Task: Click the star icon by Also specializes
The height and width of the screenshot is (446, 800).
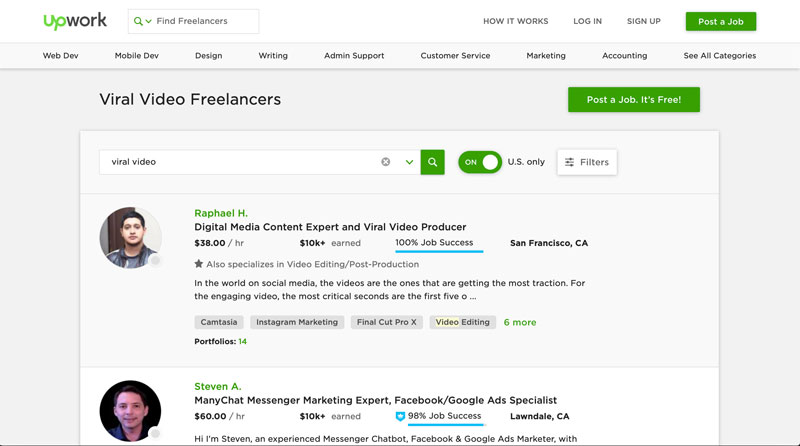Action: click(198, 264)
